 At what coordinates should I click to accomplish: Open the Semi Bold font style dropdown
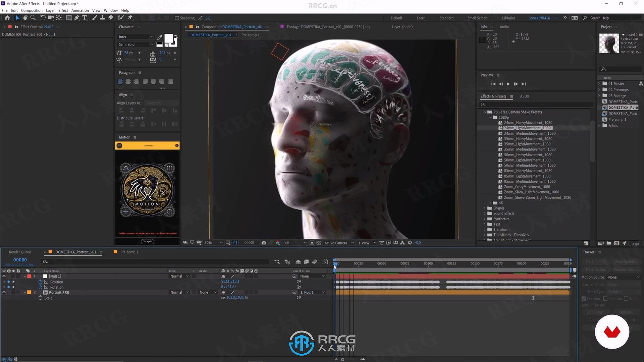[136, 44]
